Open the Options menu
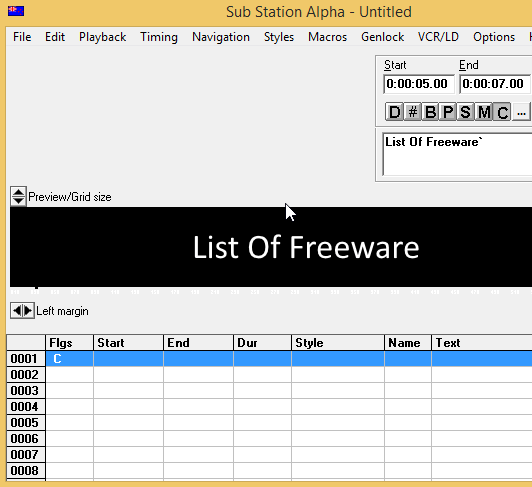Image resolution: width=532 pixels, height=487 pixels. 494,37
